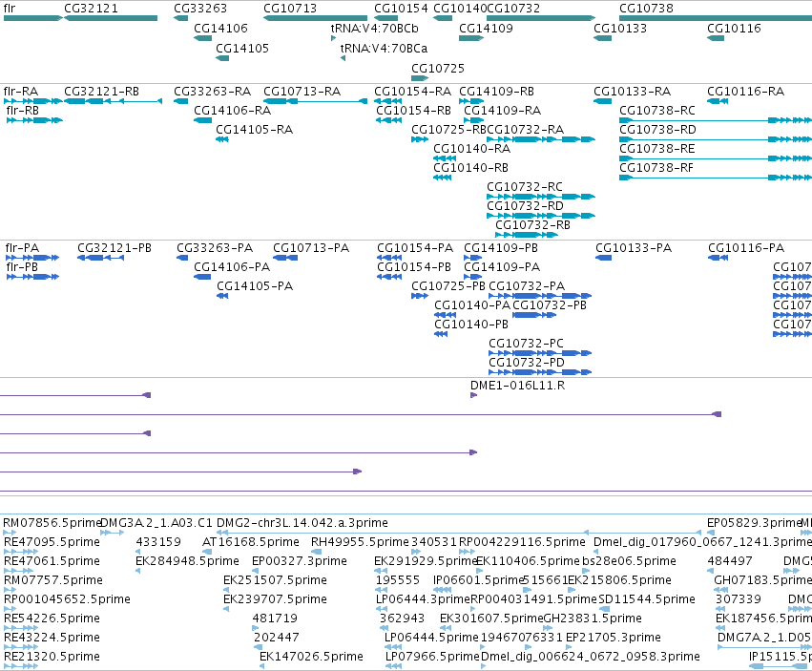
Task: Click the CG10738 gene label
Action: point(646,9)
